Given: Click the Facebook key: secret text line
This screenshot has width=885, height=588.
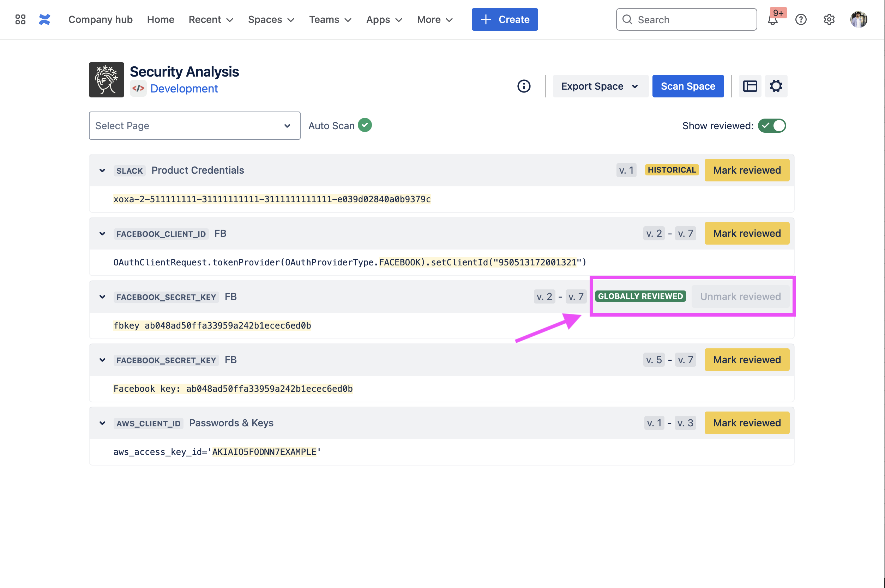Looking at the screenshot, I should tap(233, 389).
